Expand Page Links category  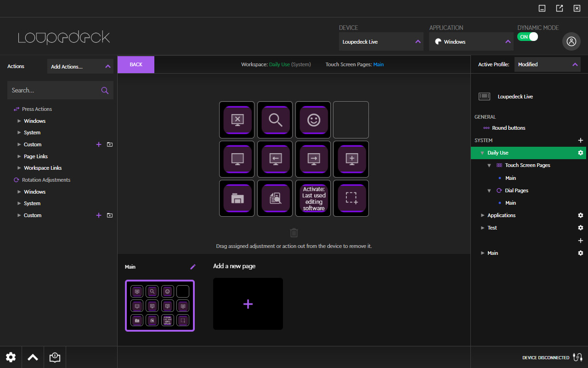point(19,156)
